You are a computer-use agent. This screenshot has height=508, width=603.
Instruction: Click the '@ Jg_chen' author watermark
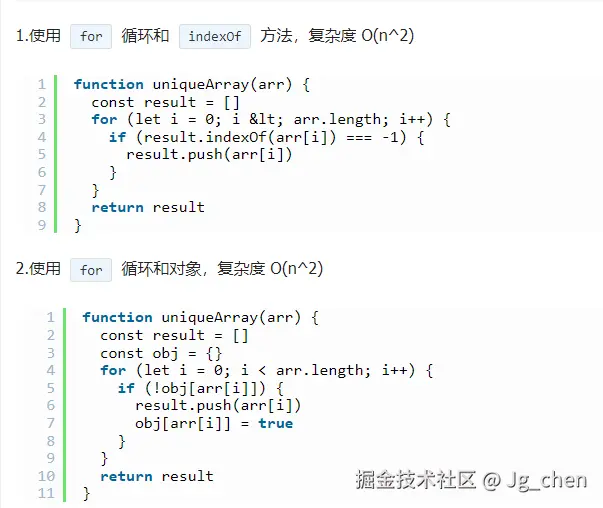(x=536, y=480)
